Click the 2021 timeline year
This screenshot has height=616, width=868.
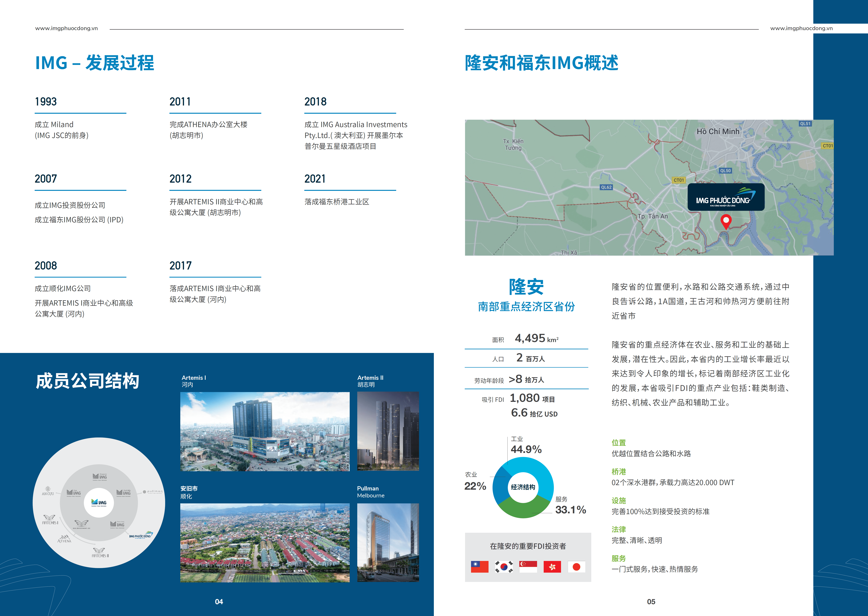click(x=315, y=179)
